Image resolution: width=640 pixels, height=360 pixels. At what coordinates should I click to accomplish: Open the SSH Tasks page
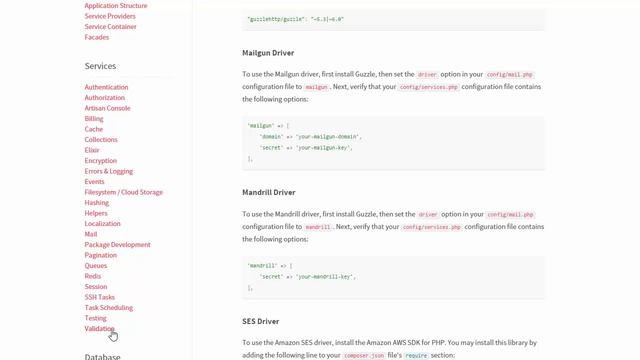(x=100, y=297)
